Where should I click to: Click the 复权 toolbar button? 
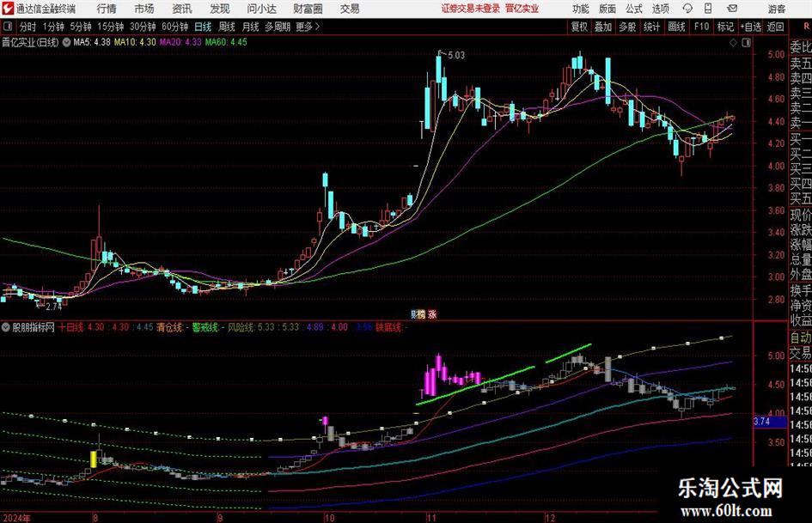point(579,27)
